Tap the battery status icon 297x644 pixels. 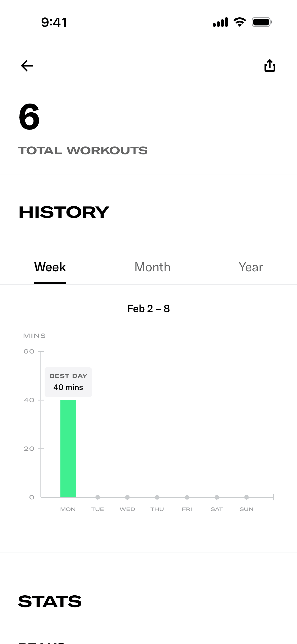tap(262, 22)
